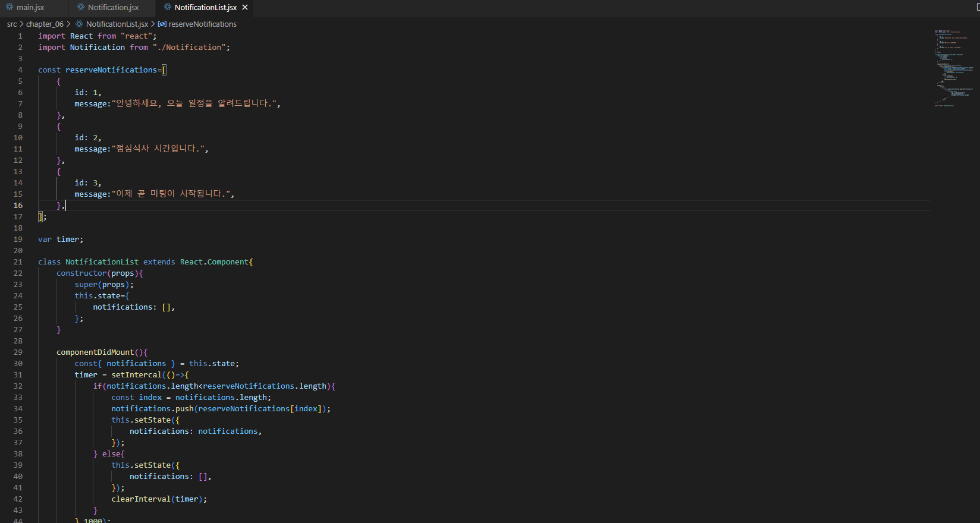
Task: Click the class name 'NotificationList' on line 21
Action: 102,262
